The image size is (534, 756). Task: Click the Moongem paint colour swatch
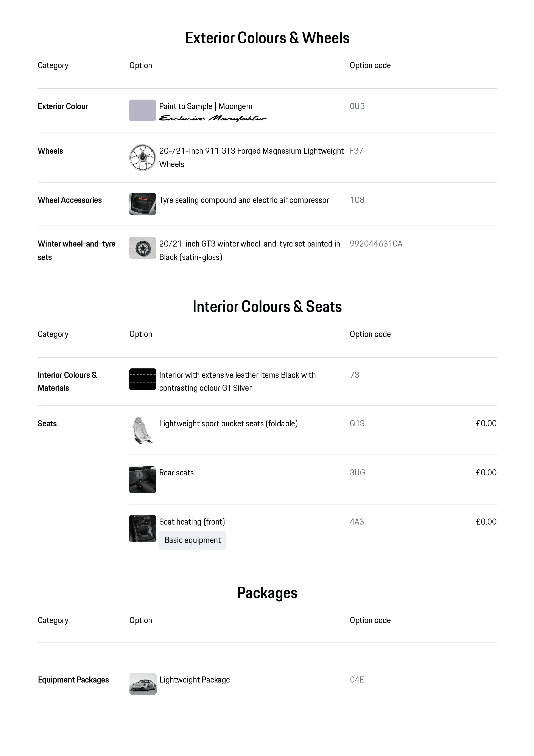tap(142, 110)
